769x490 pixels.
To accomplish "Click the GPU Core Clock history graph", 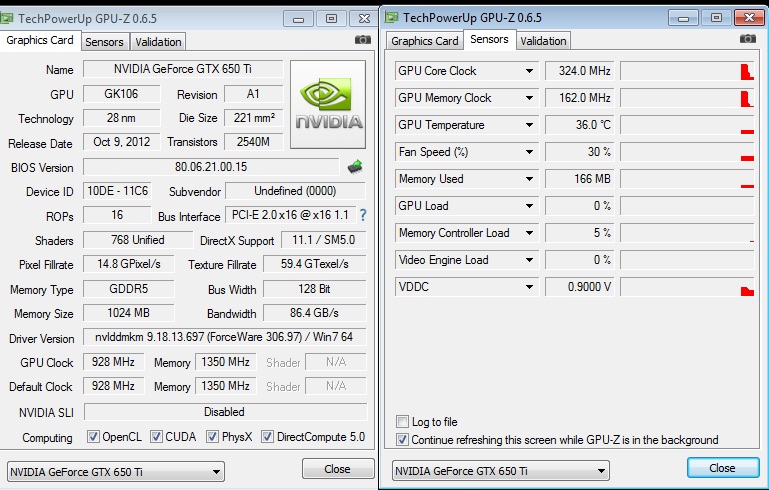I will click(x=687, y=71).
